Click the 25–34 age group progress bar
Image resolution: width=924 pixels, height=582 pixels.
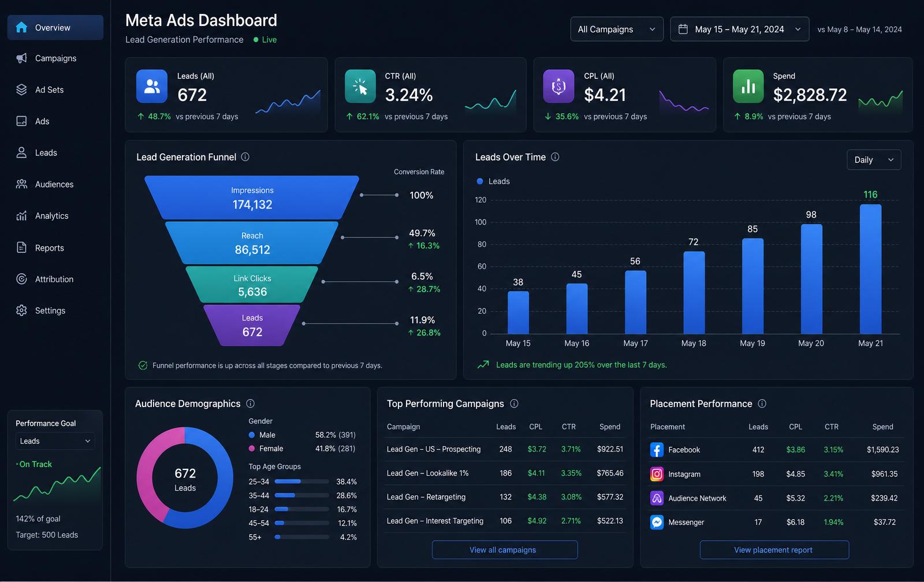click(302, 482)
